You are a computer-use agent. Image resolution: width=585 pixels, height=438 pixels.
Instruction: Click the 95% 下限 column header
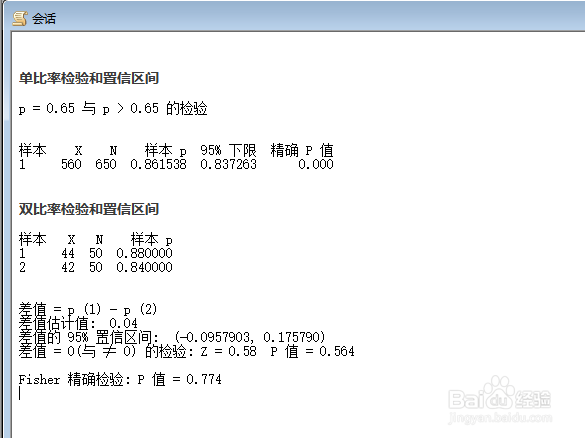click(228, 150)
